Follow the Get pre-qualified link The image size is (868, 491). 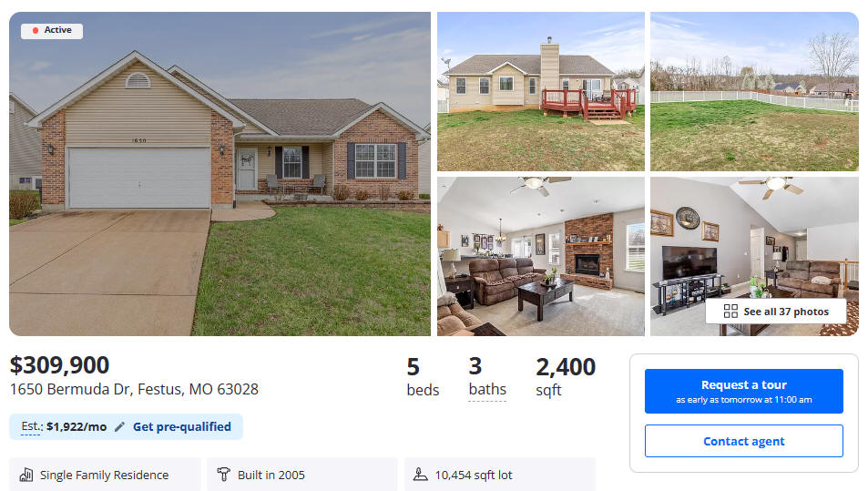182,427
